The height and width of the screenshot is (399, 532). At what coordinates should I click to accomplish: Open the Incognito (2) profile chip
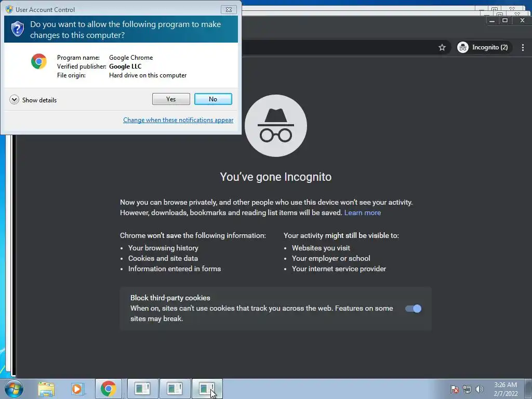coord(484,47)
